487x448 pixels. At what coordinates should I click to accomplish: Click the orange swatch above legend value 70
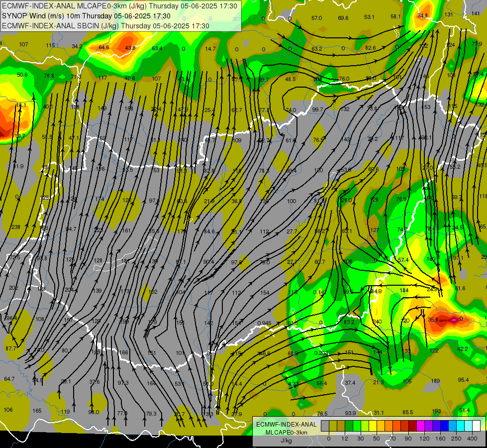389,426
